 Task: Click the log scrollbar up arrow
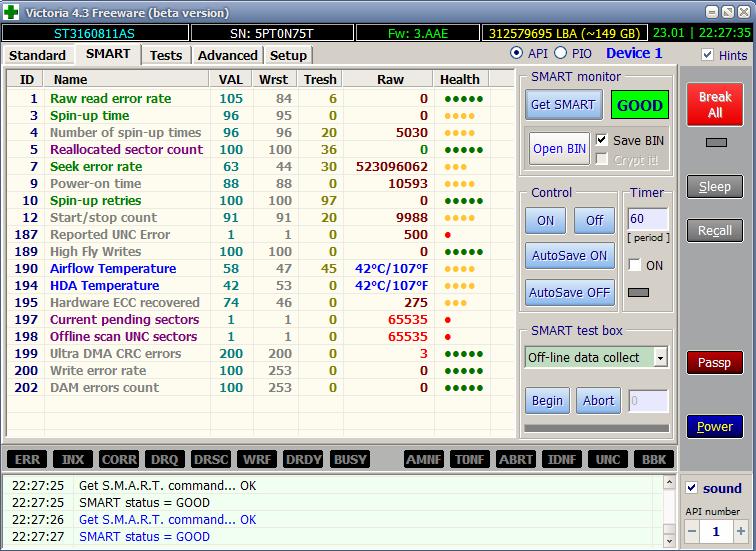point(669,482)
